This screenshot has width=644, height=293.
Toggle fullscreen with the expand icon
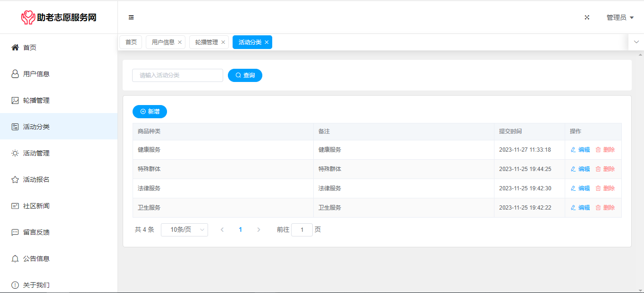pos(587,17)
